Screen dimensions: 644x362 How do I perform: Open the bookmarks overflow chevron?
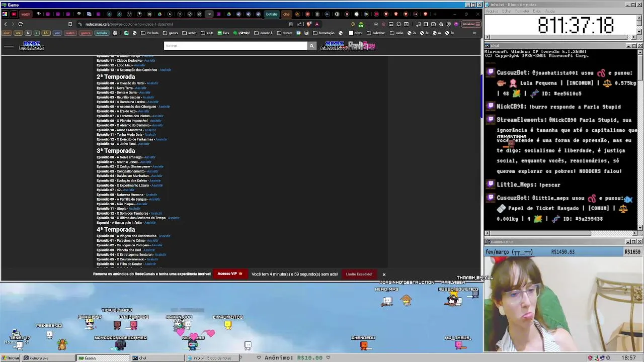point(474,33)
